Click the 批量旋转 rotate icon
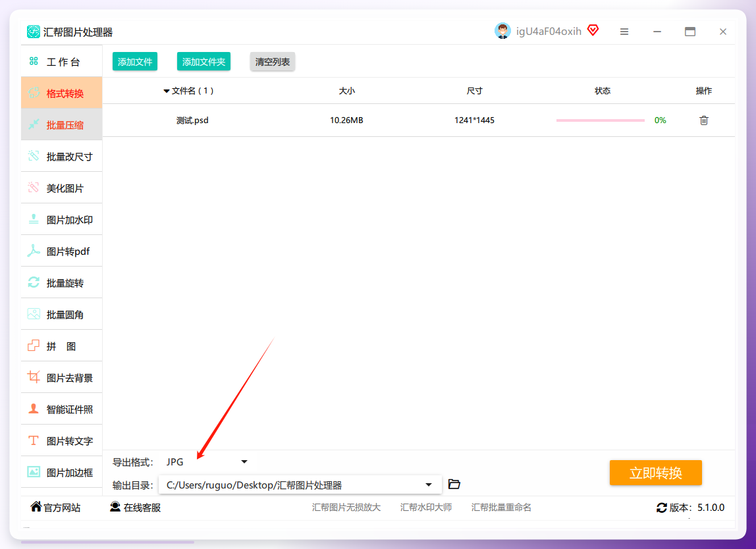 pos(34,282)
